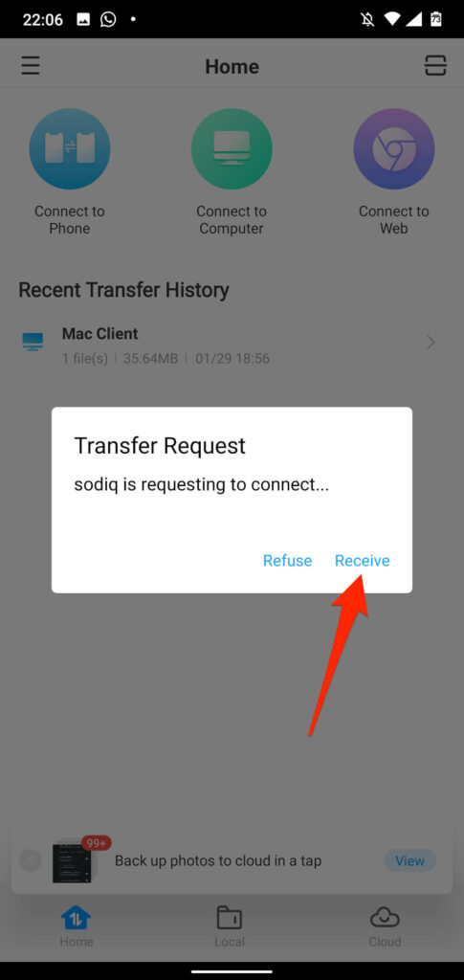Tap the Mac Client computer icon

point(33,342)
